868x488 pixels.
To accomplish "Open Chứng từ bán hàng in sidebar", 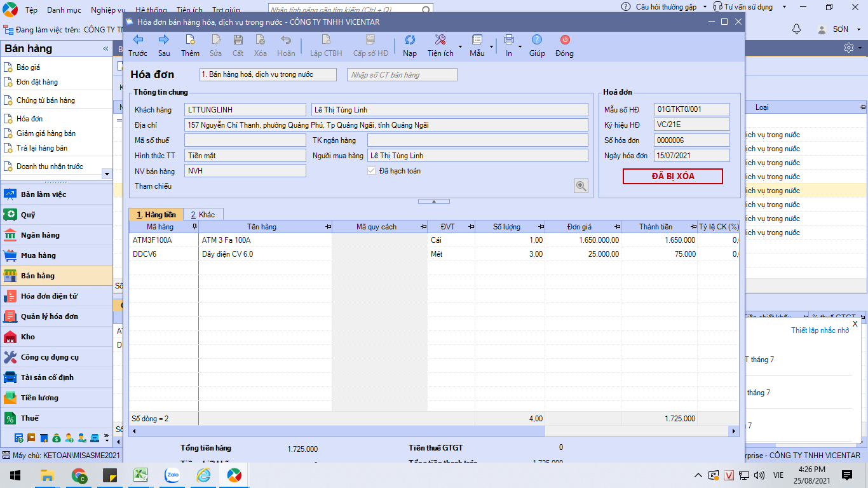I will pyautogui.click(x=46, y=100).
